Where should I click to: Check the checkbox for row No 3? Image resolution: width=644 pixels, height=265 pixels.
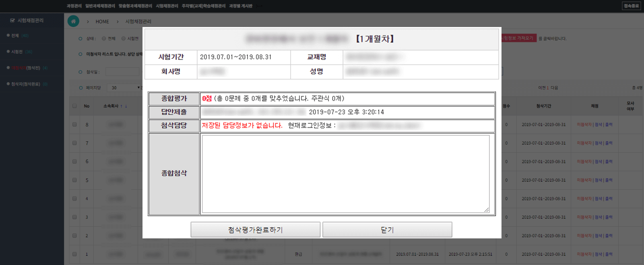pyautogui.click(x=74, y=217)
